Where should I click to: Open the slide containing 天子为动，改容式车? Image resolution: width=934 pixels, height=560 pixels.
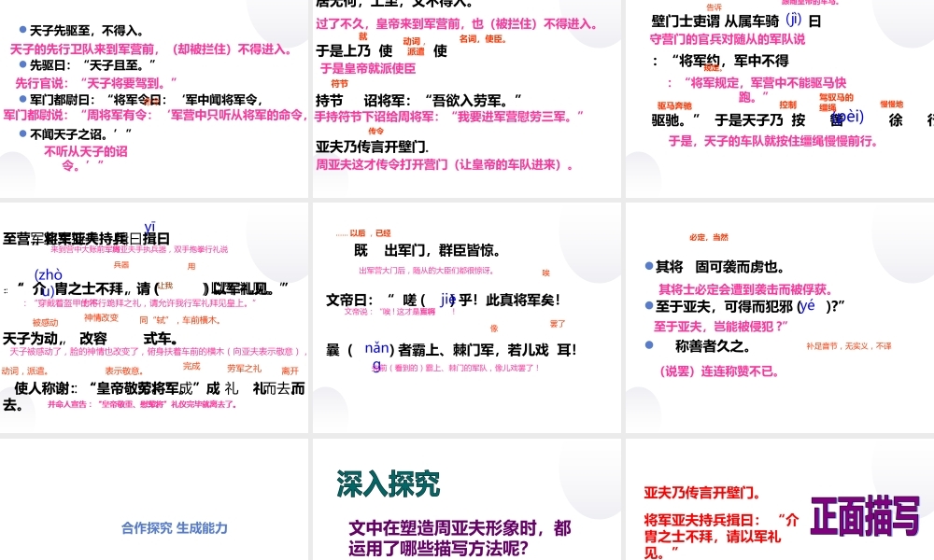154,317
